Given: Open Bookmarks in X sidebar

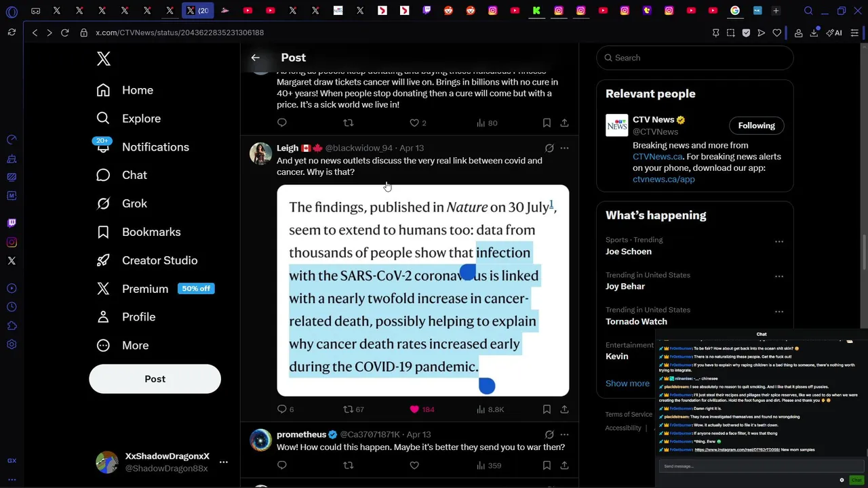Looking at the screenshot, I should (x=138, y=232).
